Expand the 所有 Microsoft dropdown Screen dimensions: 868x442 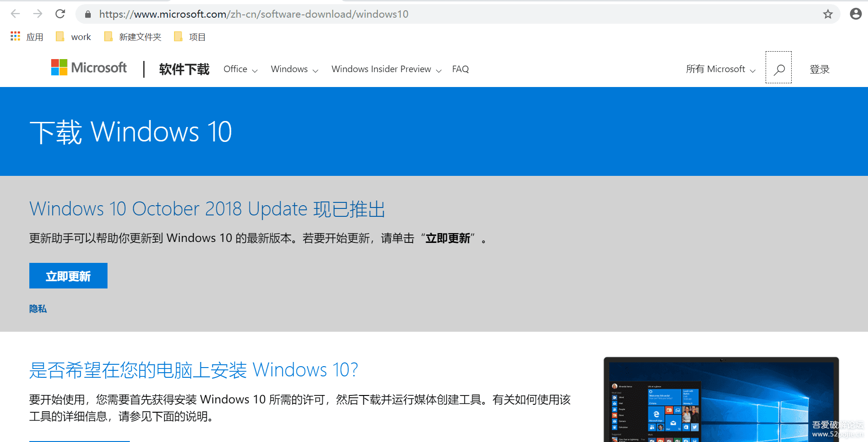720,69
